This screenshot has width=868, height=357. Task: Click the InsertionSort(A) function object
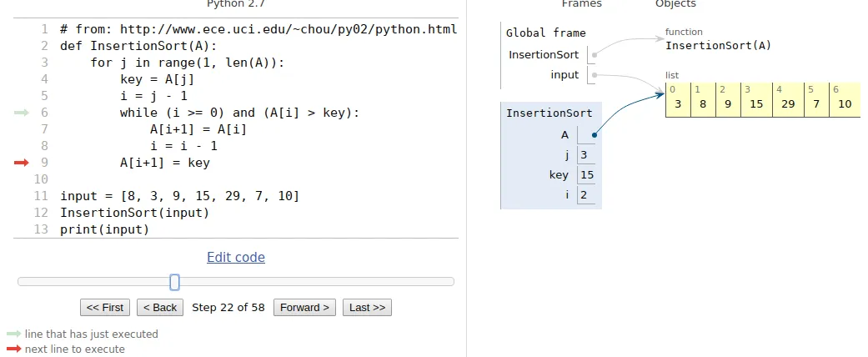pos(718,45)
